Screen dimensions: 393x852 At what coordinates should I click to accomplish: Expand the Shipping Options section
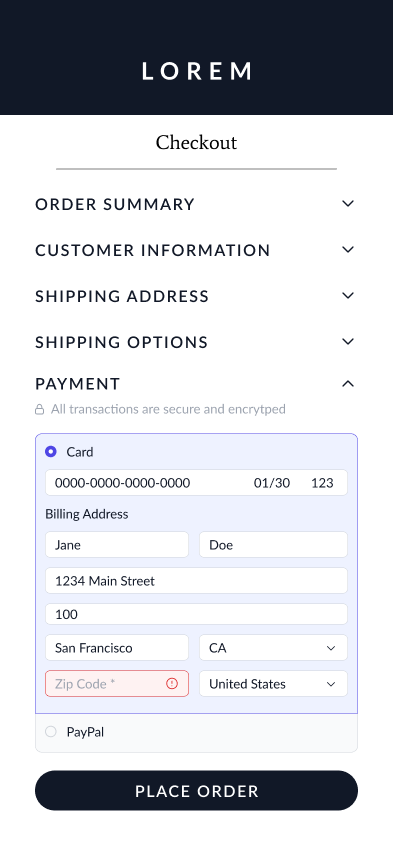coord(196,342)
